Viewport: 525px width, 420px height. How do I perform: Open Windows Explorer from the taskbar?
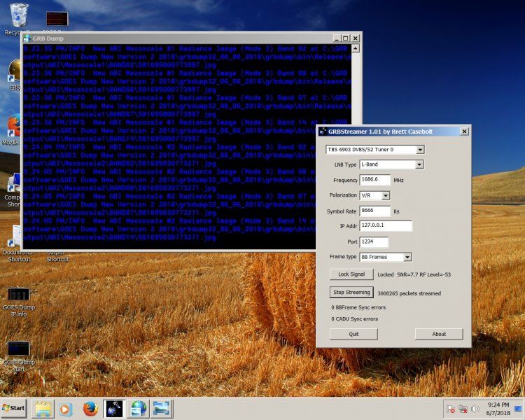[43, 408]
